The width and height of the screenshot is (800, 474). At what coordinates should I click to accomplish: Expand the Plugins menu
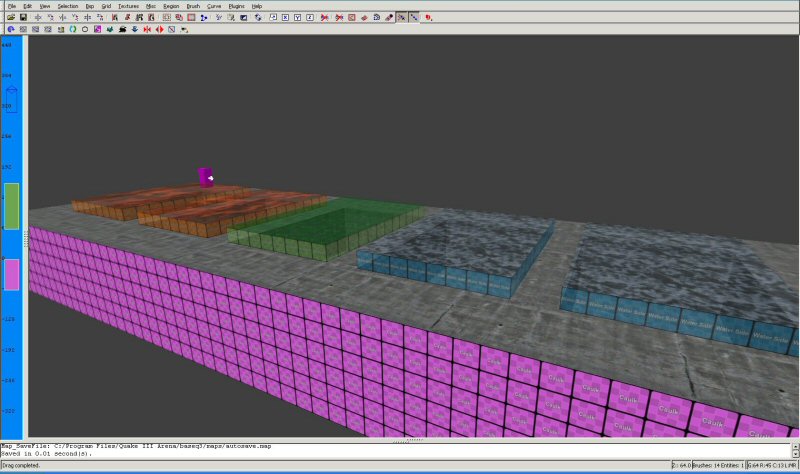pos(236,6)
